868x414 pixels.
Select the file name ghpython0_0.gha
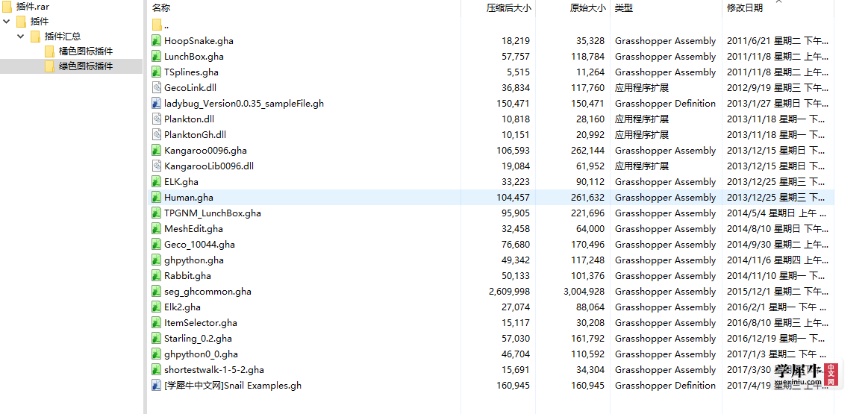tap(201, 354)
